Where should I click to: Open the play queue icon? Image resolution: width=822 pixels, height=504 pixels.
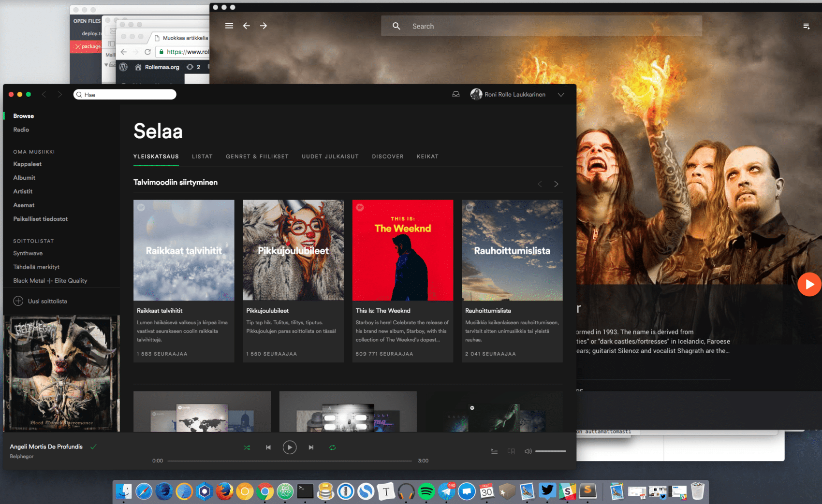point(494,451)
